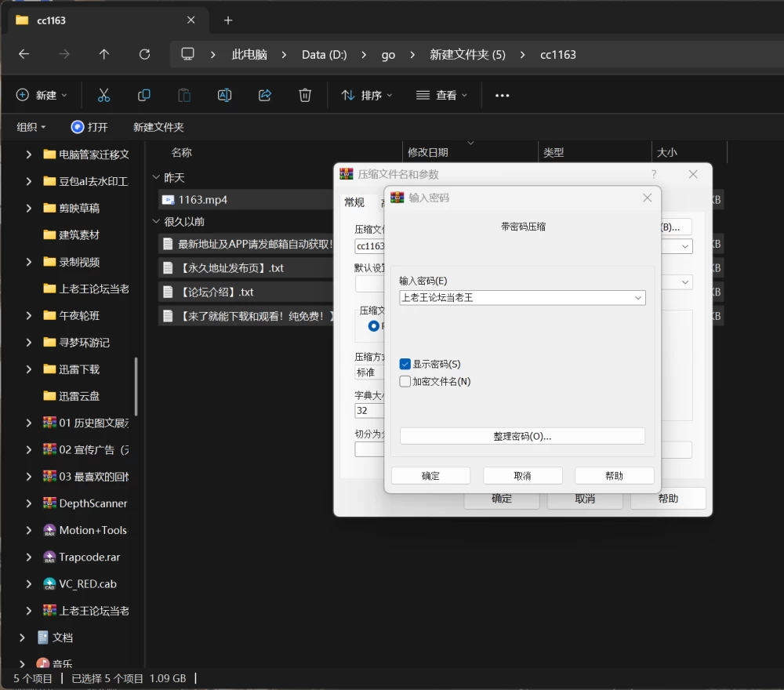Image resolution: width=784 pixels, height=690 pixels.
Task: Go back with the left arrow
Action: [x=24, y=54]
